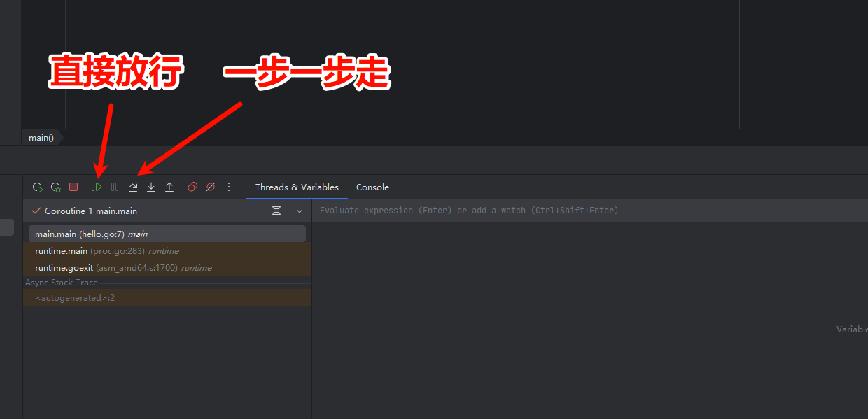
Task: Expand the goroutine selector dropdown
Action: tap(300, 211)
